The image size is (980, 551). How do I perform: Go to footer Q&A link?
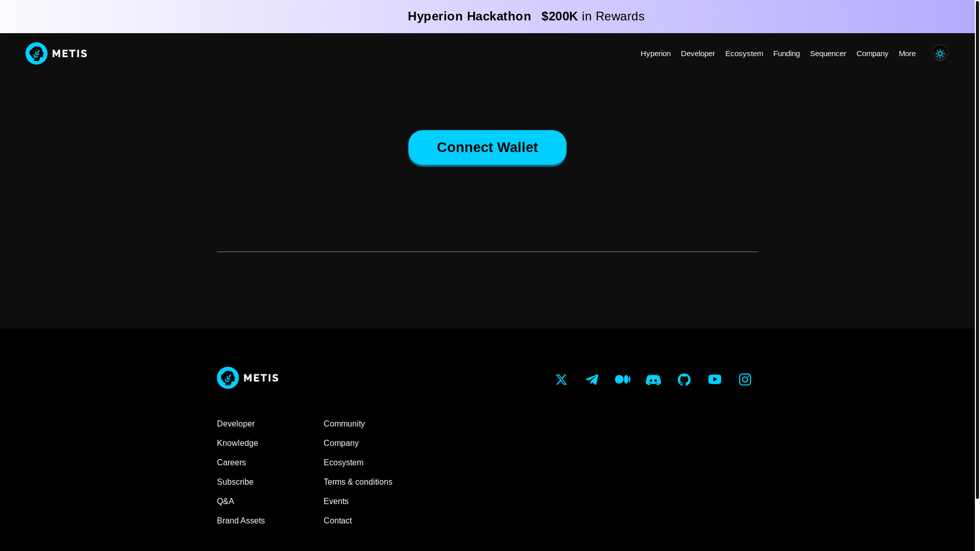point(226,502)
